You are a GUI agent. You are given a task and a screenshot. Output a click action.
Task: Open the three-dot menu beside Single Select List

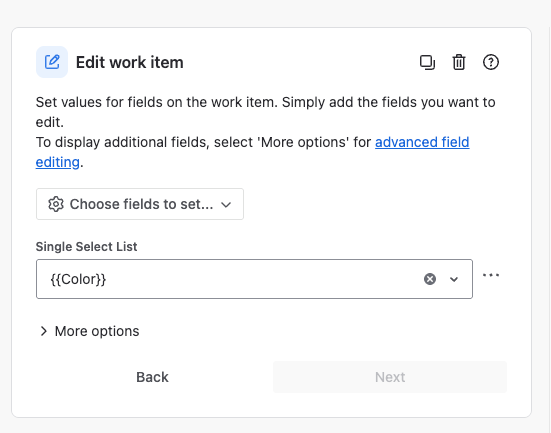click(x=491, y=275)
